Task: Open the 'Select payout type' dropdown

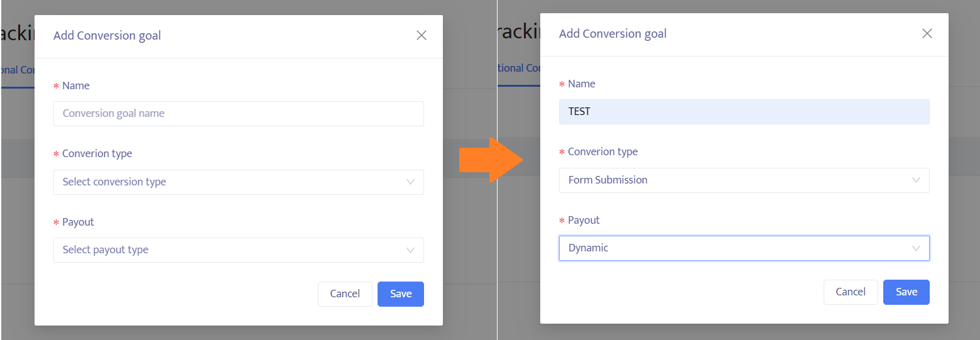Action: [x=238, y=250]
